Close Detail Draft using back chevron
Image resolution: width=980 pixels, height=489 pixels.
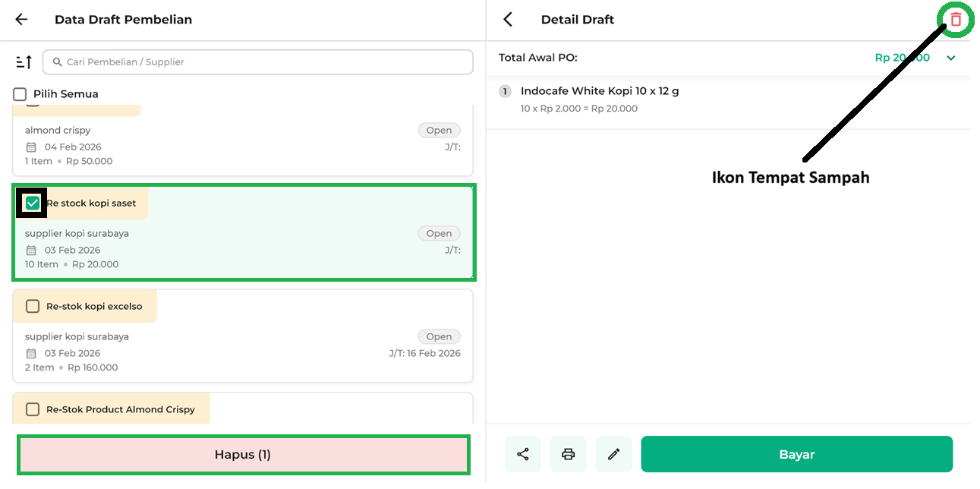tap(508, 20)
